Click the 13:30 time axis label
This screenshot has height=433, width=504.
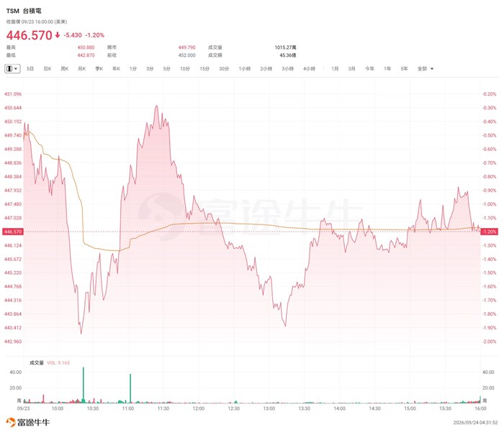pyautogui.click(x=305, y=409)
